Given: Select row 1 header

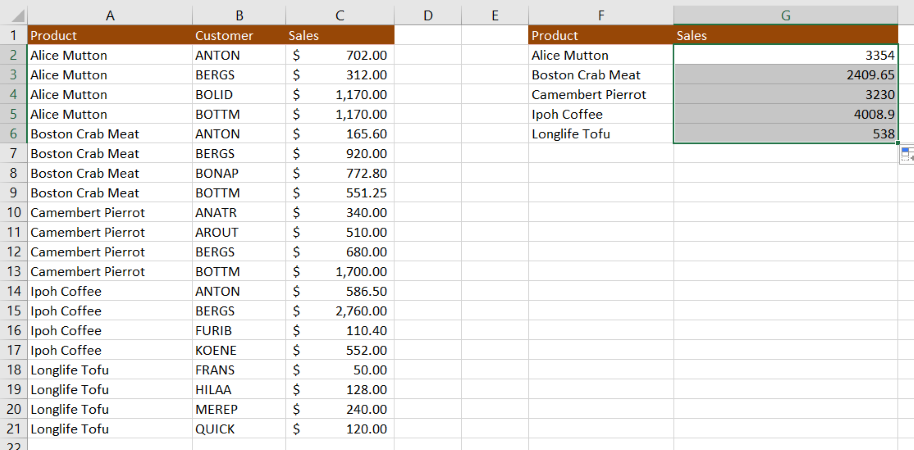Looking at the screenshot, I should click(13, 35).
